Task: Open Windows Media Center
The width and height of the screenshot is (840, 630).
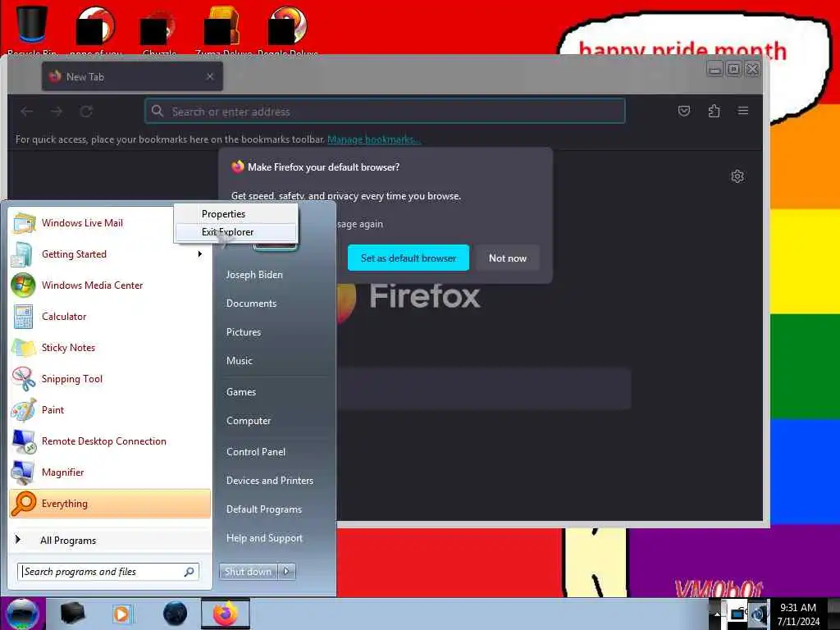Action: [x=110, y=285]
